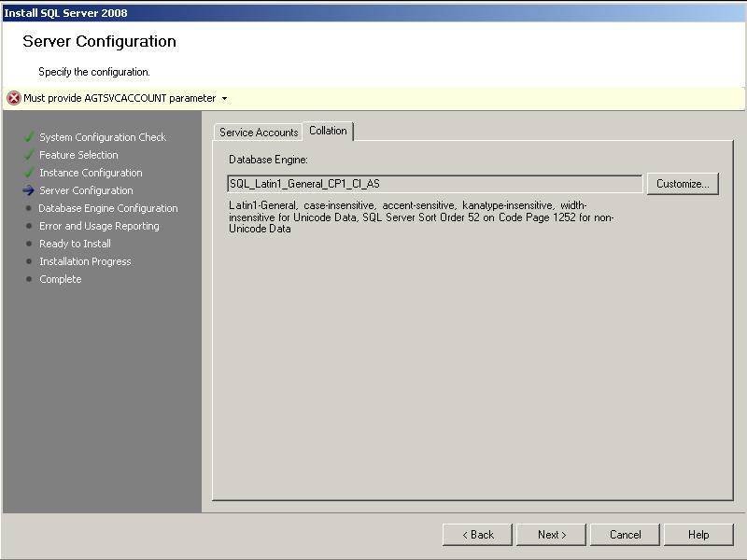
Task: Expand the AGTSVCACCOUNT error message dropdown arrow
Action: (224, 99)
